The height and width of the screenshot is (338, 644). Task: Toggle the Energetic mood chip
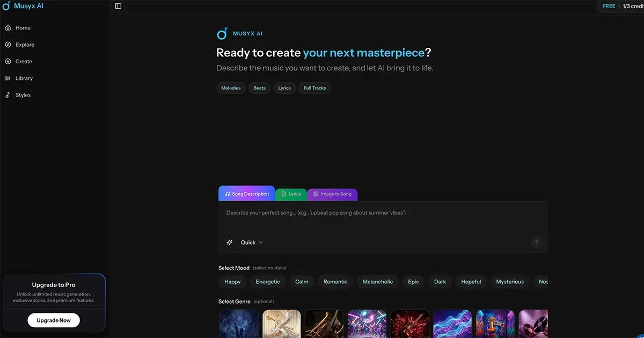click(268, 282)
